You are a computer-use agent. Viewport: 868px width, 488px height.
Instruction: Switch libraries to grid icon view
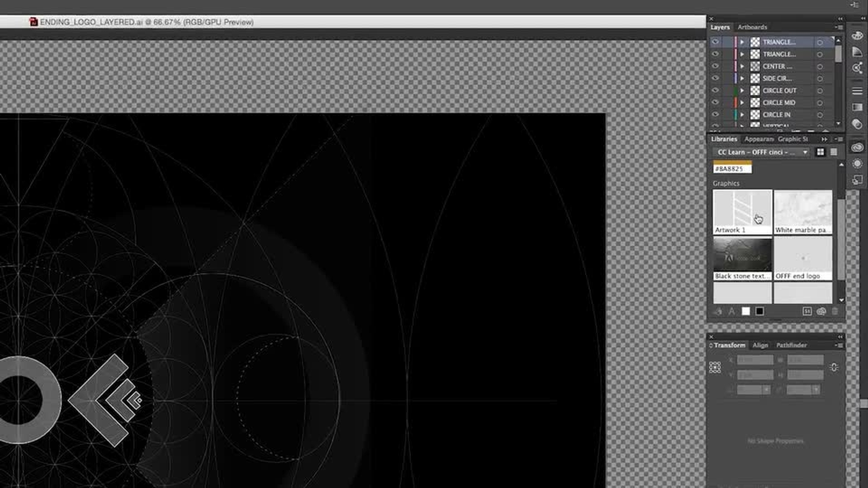[x=820, y=152]
